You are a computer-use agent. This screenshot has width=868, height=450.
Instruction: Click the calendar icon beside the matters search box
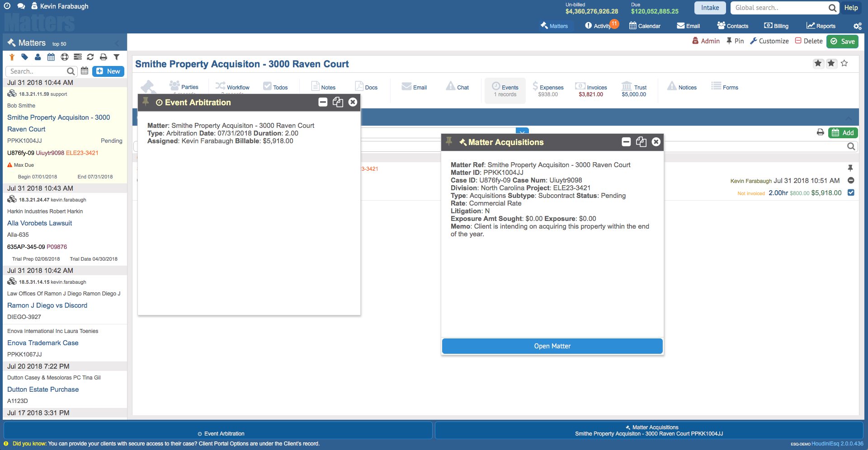pyautogui.click(x=85, y=71)
